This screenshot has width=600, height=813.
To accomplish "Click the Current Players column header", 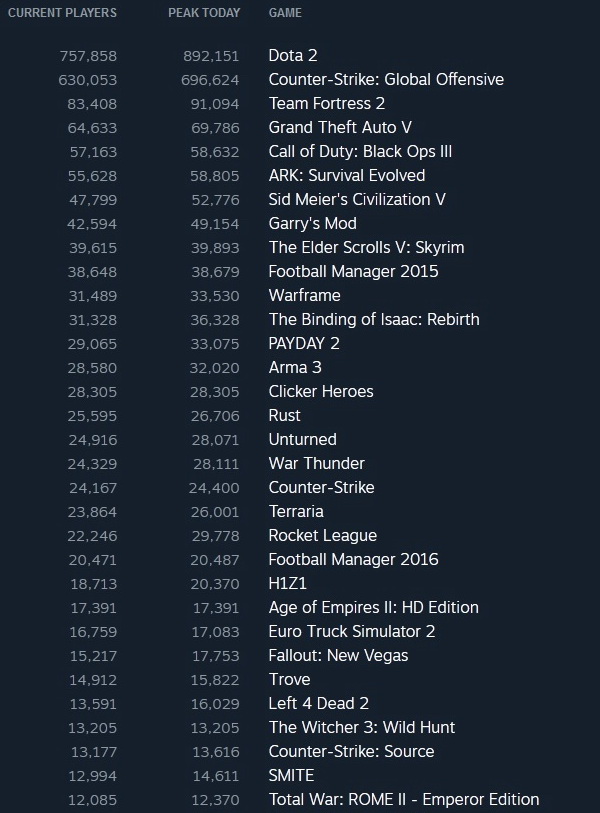I will point(62,13).
